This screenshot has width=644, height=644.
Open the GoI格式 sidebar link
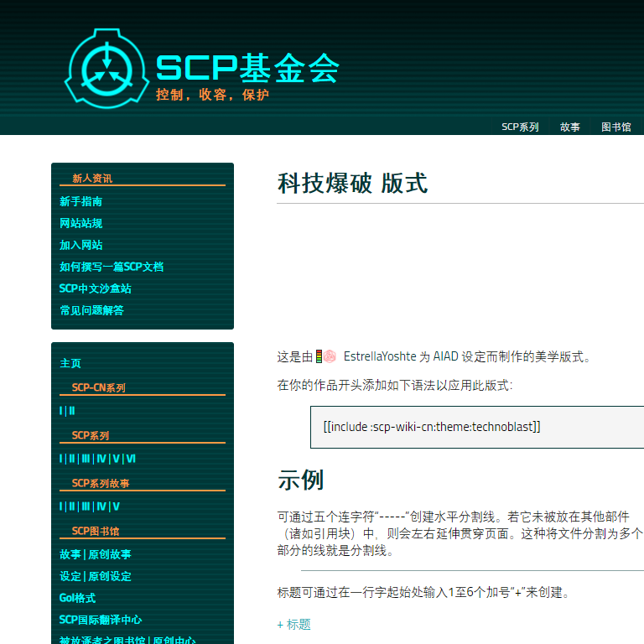click(x=78, y=598)
